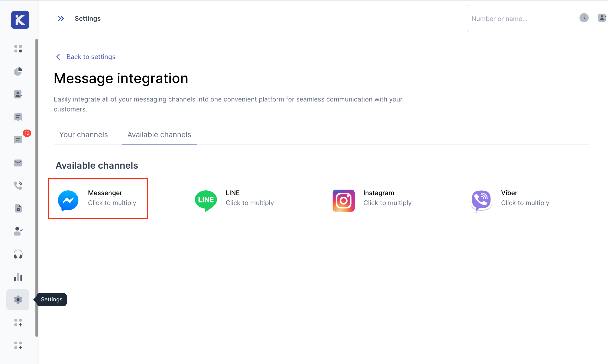Open the pie chart analytics icon
The height and width of the screenshot is (364, 608).
(18, 71)
